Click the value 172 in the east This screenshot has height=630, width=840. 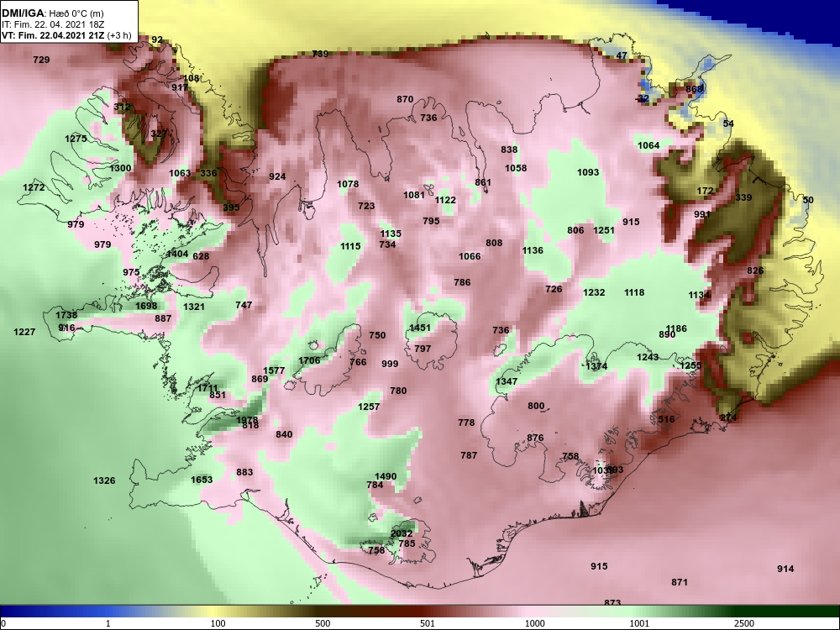705,191
